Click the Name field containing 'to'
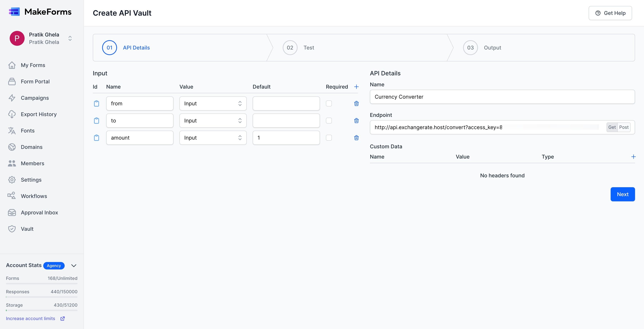Image resolution: width=644 pixels, height=329 pixels. pos(140,121)
